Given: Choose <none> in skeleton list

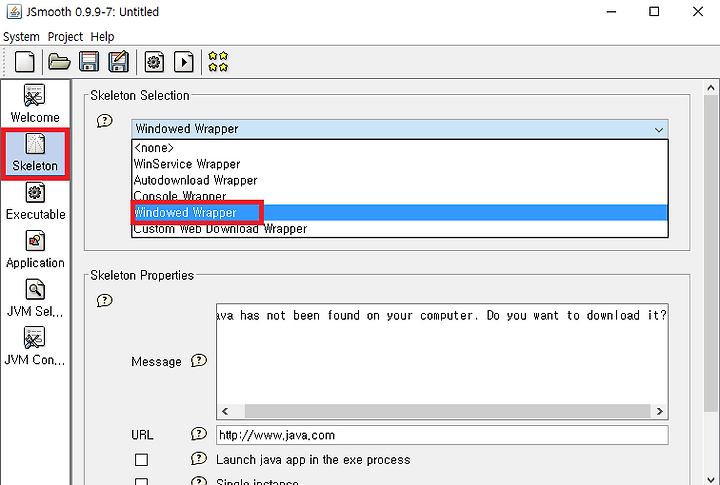Looking at the screenshot, I should coord(399,148).
